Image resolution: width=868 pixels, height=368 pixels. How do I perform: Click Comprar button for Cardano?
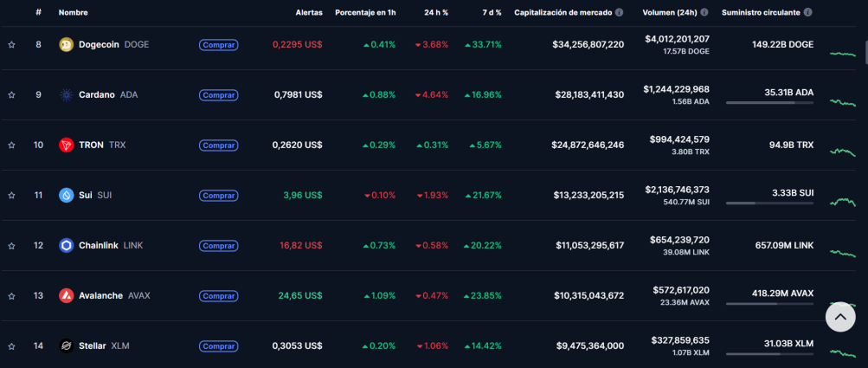(219, 95)
